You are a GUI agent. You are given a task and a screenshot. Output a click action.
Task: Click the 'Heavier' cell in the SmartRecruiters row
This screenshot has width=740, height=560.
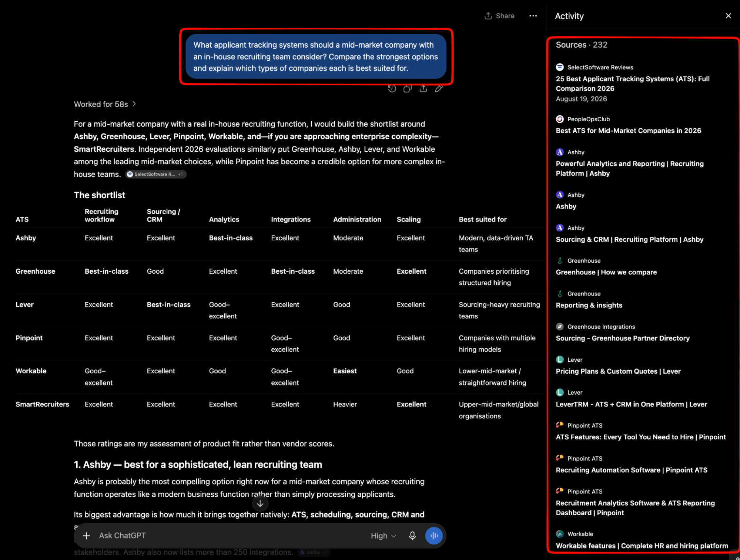click(x=345, y=404)
